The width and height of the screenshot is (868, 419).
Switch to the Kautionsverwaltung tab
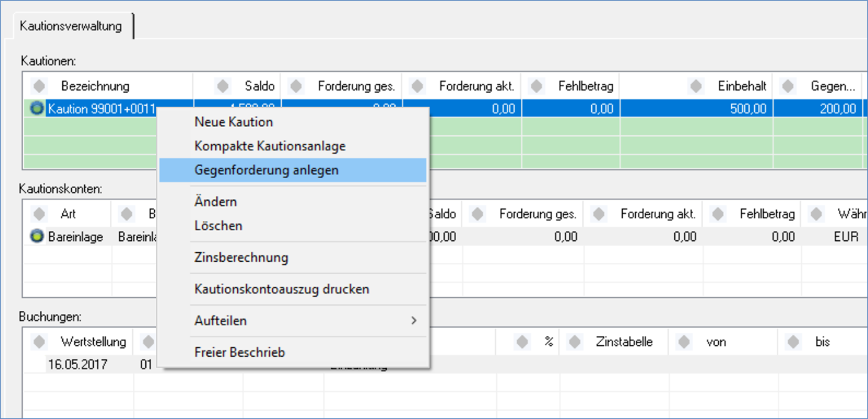pos(70,26)
